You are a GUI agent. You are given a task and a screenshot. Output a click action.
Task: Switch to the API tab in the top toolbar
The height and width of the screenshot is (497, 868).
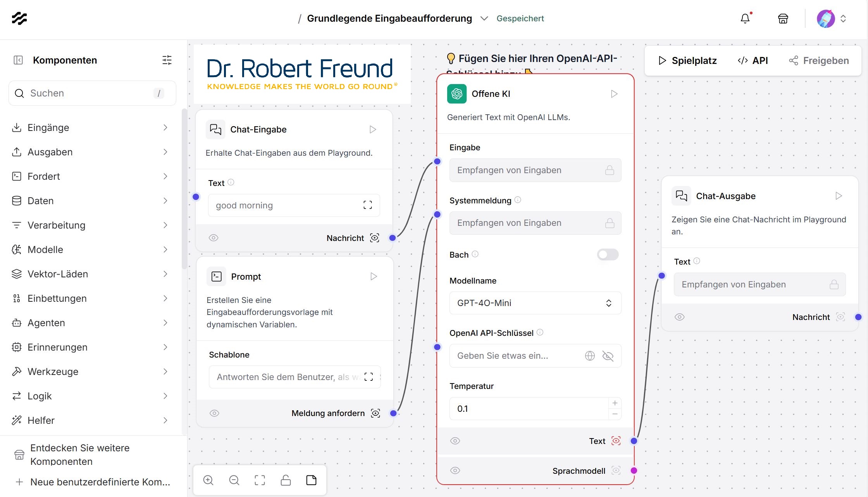coord(752,60)
